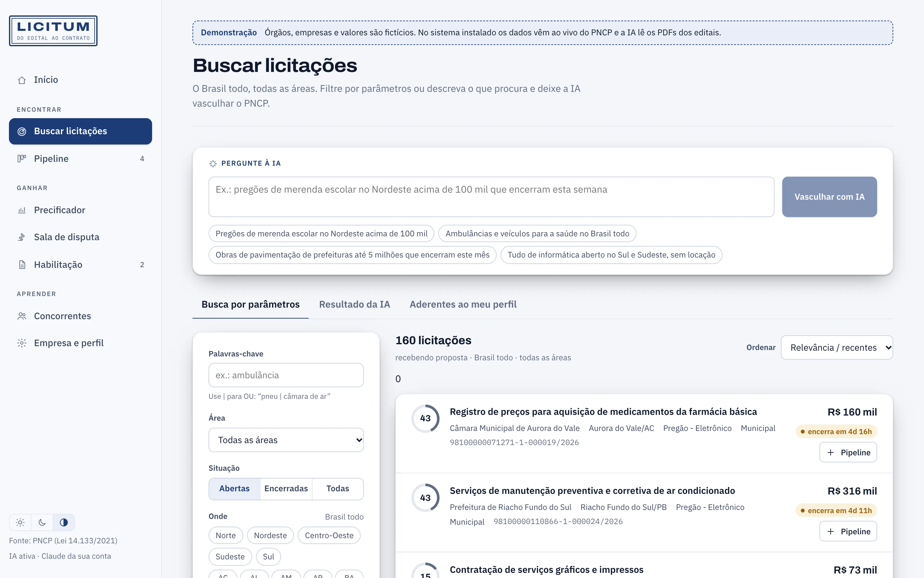Toggle the Nordeste region chip
The image size is (924, 578).
[x=270, y=535]
